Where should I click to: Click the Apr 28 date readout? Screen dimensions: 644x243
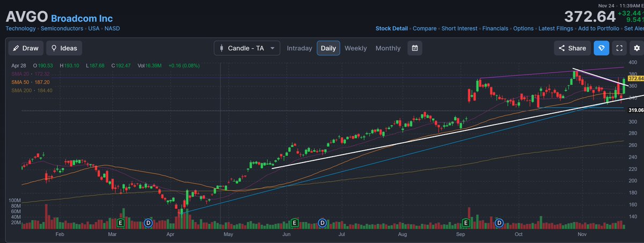point(19,65)
